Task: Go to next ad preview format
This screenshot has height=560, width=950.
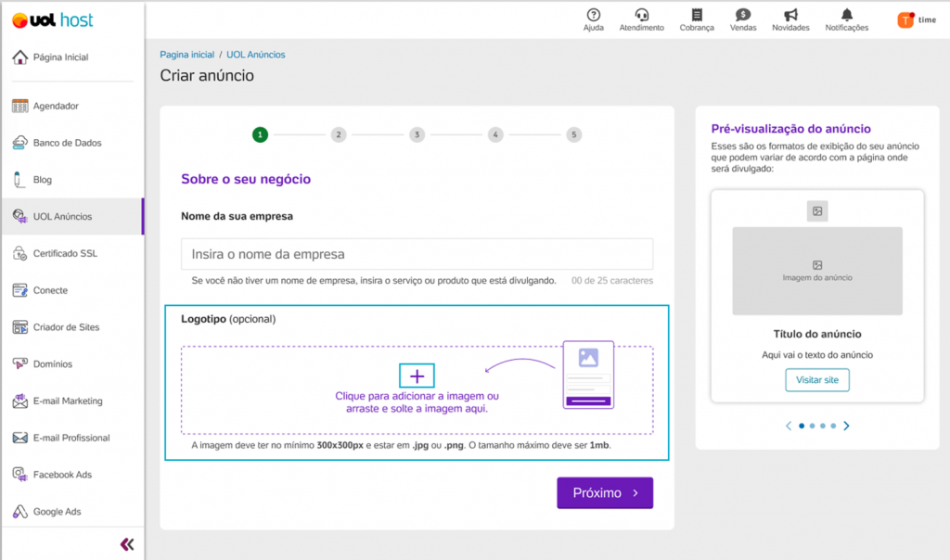Action: [846, 426]
